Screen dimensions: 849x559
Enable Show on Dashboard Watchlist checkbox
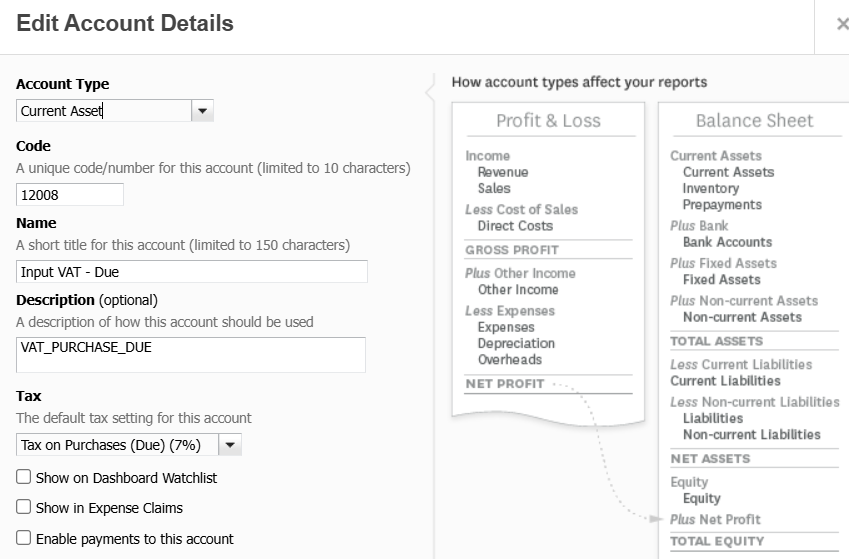click(x=24, y=478)
